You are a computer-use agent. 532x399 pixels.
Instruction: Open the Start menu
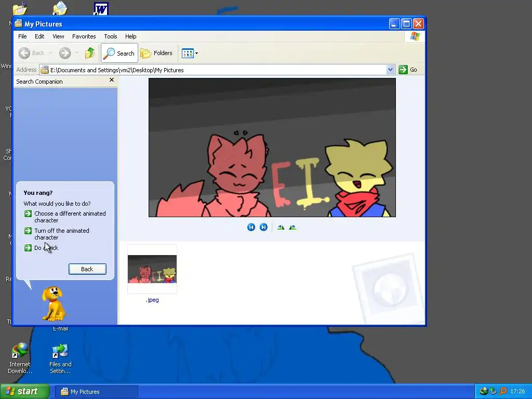click(x=25, y=392)
